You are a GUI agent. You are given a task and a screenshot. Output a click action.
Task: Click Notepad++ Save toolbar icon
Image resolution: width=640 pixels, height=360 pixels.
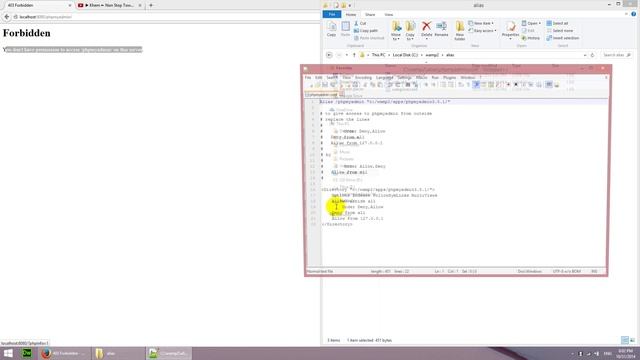click(x=325, y=84)
